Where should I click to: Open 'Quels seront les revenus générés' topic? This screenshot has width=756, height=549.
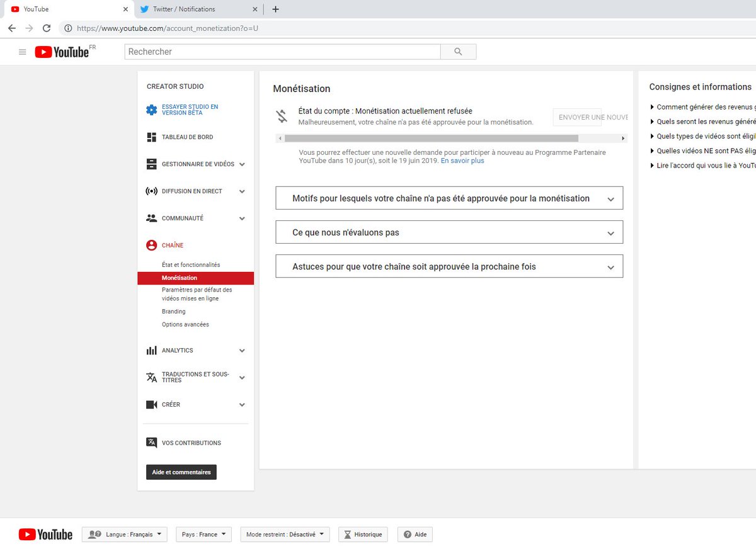[702, 122]
